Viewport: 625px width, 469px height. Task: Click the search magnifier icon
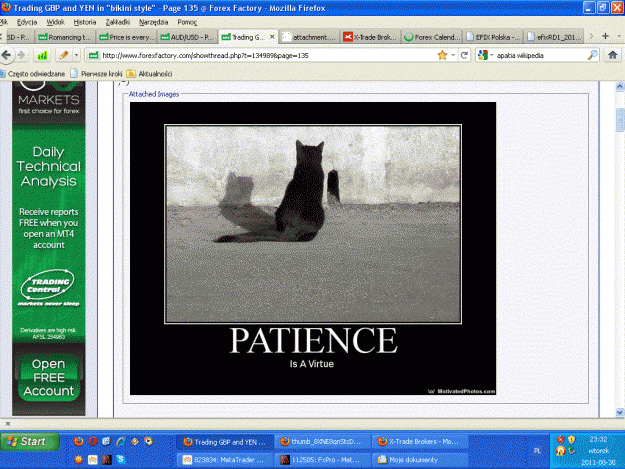pos(592,55)
